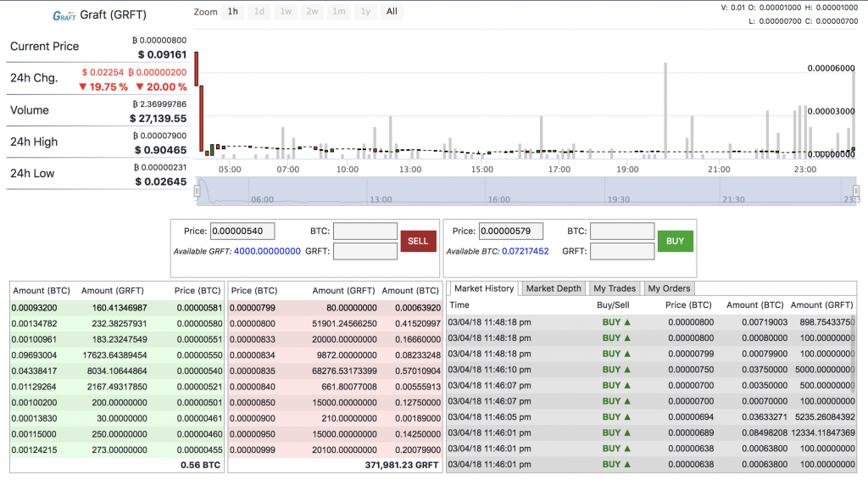This screenshot has height=486, width=868.
Task: Grab the right chart navigator handle
Action: [856, 191]
